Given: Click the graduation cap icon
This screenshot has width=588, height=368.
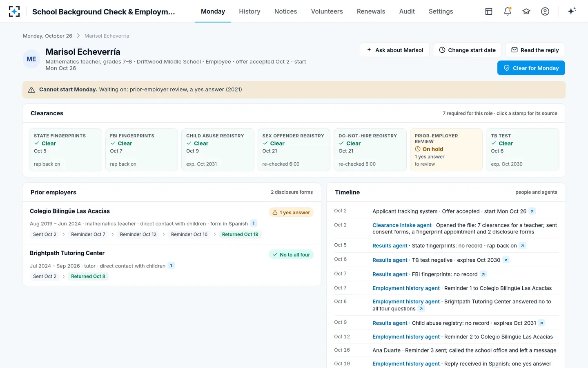Looking at the screenshot, I should pos(526,11).
